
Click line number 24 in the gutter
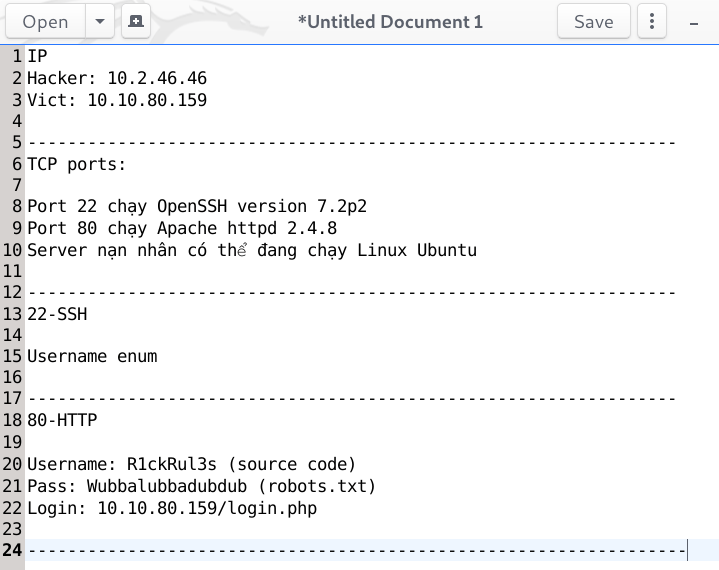[x=12, y=551]
